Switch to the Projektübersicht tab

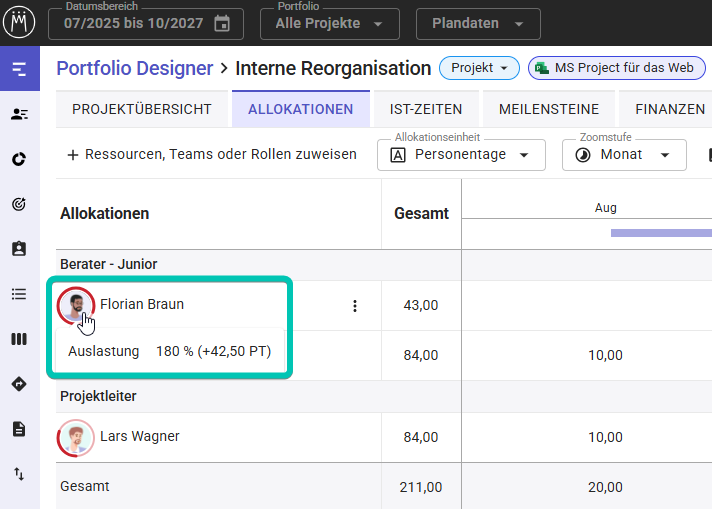[141, 109]
